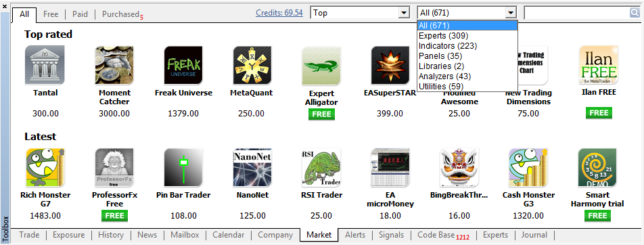Open the Mailbox tab
This screenshot has height=245, width=644.
pos(185,235)
